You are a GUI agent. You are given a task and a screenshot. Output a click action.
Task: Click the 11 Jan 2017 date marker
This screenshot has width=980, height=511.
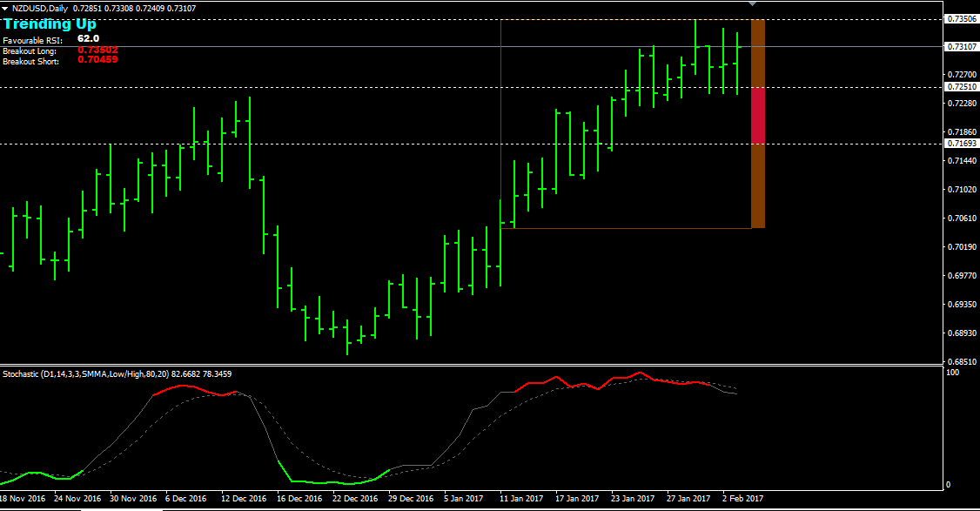click(x=521, y=499)
